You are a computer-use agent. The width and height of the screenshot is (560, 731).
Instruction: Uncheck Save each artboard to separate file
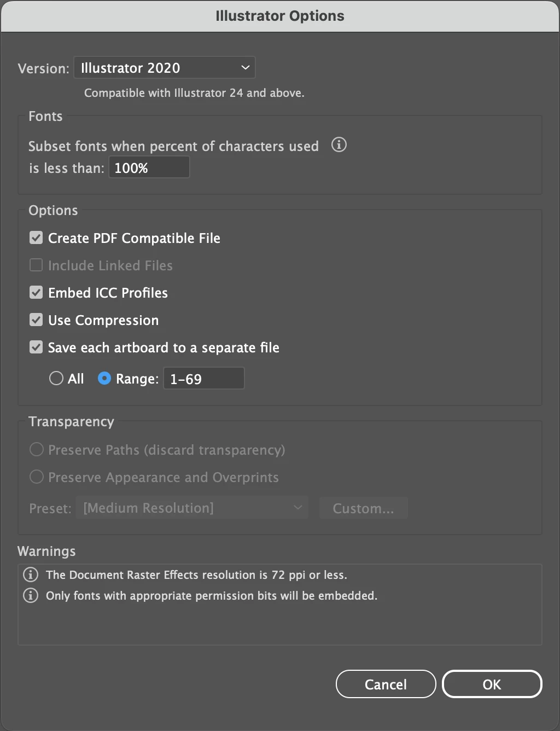[36, 347]
